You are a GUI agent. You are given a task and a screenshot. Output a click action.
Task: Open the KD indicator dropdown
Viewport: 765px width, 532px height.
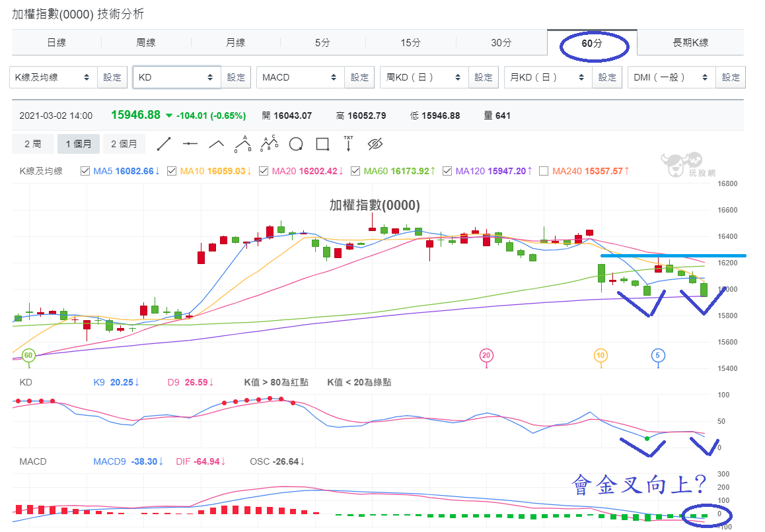pyautogui.click(x=176, y=77)
